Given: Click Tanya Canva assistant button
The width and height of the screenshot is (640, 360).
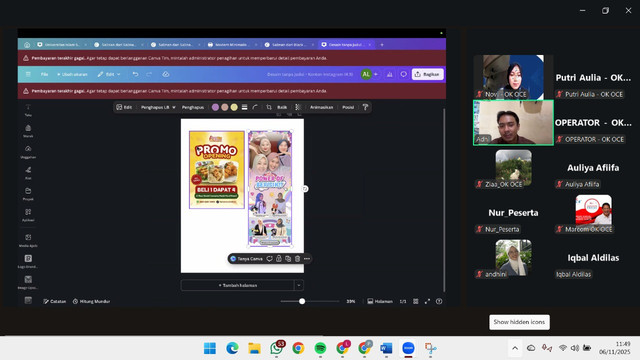Looking at the screenshot, I should click(x=247, y=259).
